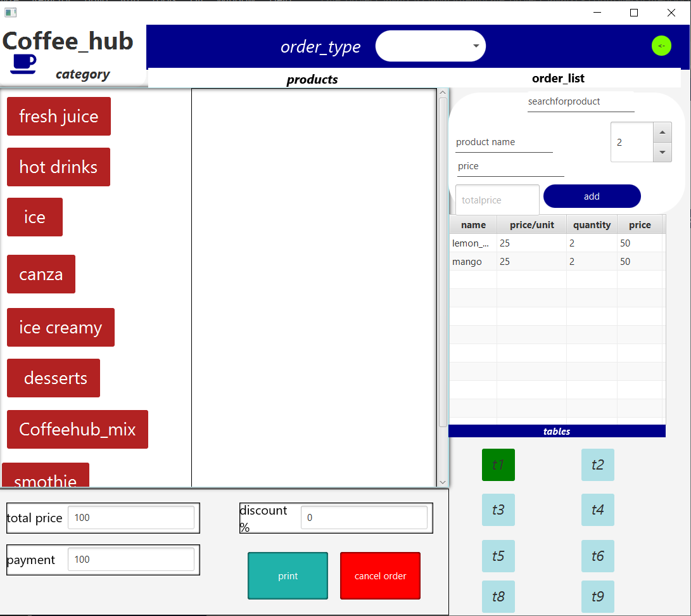Click the price input field
This screenshot has width=691, height=616.
click(510, 166)
